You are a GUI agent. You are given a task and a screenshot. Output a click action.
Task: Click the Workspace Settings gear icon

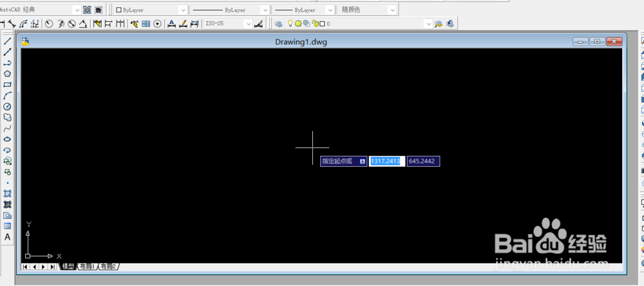pyautogui.click(x=87, y=10)
